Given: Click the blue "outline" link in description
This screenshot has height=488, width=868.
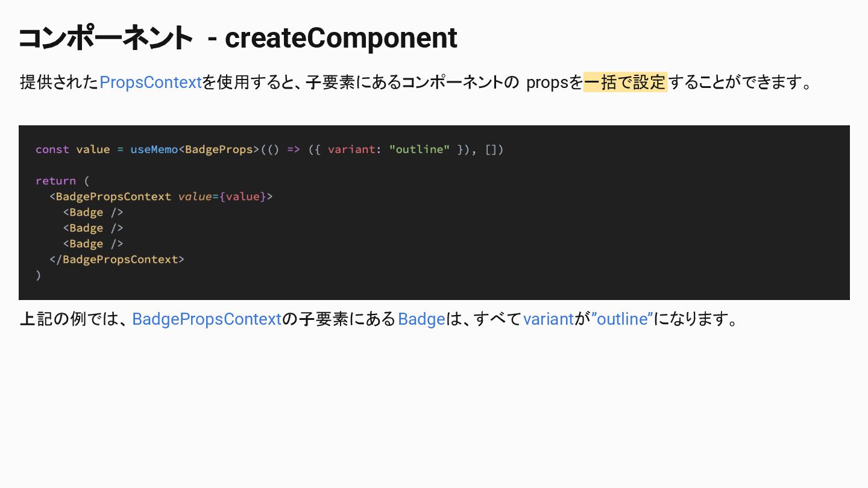Looking at the screenshot, I should [x=622, y=319].
